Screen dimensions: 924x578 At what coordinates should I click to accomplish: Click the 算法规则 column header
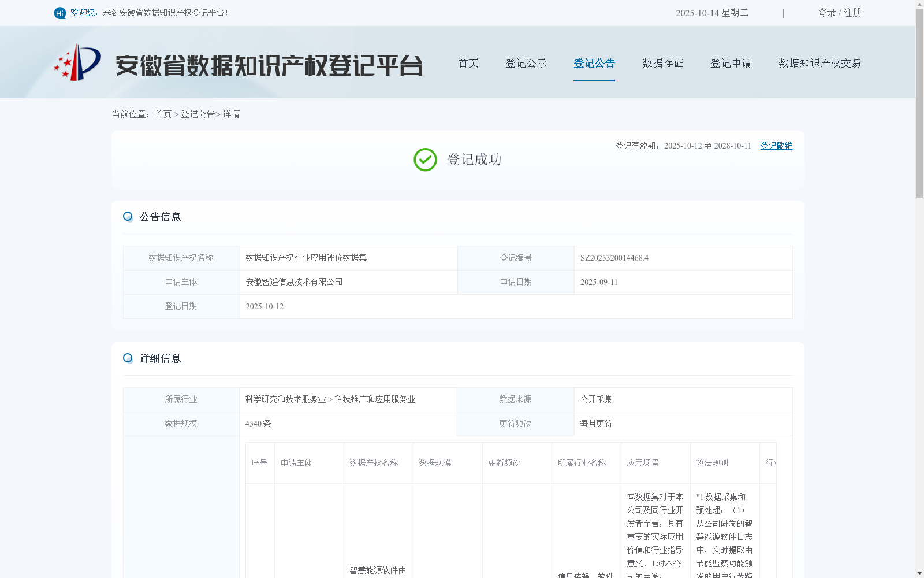click(x=725, y=463)
